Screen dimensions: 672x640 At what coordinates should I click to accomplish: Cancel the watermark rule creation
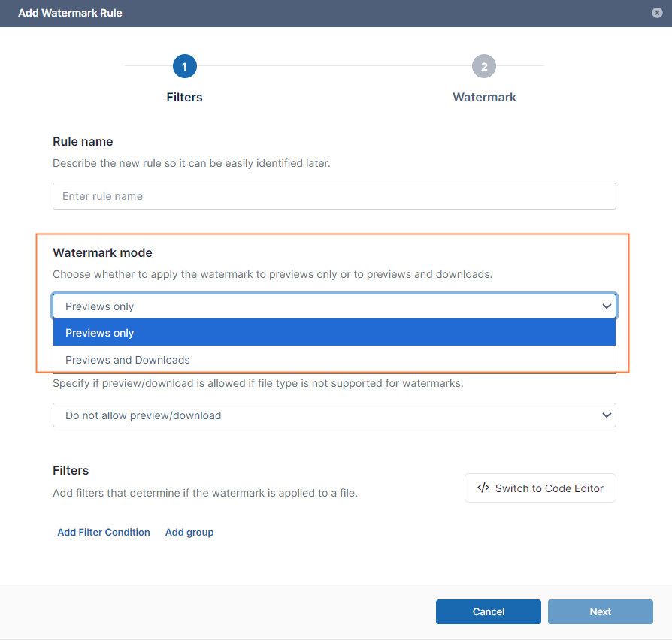[489, 611]
